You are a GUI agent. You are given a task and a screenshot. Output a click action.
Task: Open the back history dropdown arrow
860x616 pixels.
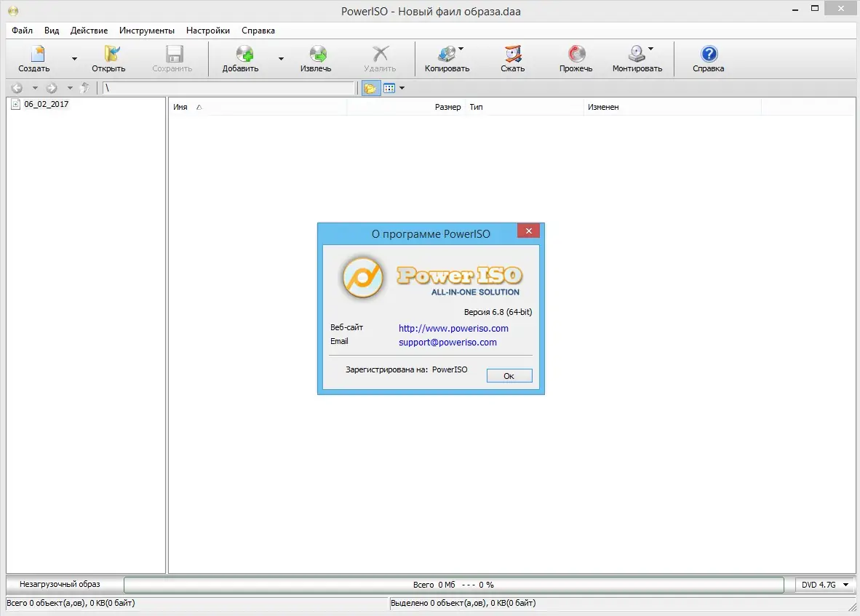35,88
